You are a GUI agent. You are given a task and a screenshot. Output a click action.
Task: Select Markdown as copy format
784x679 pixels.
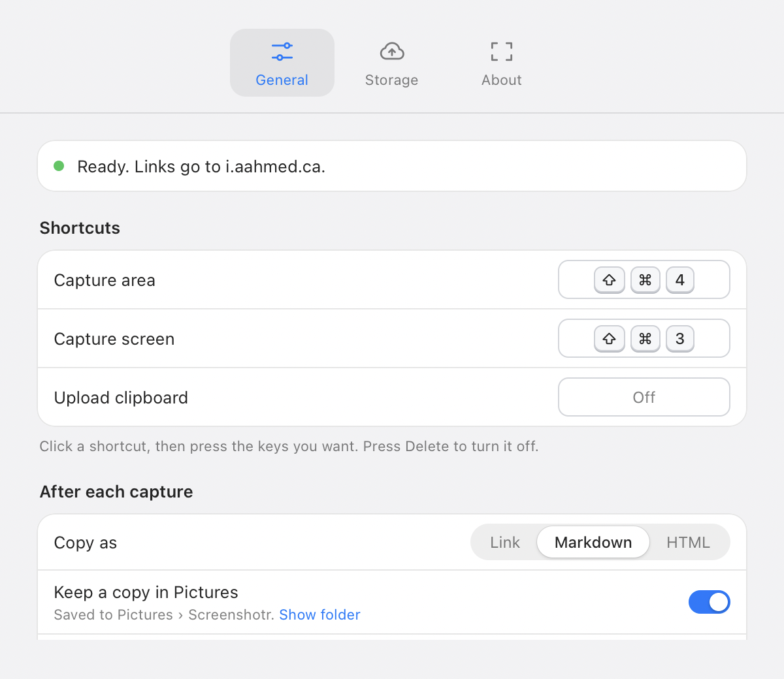(593, 542)
